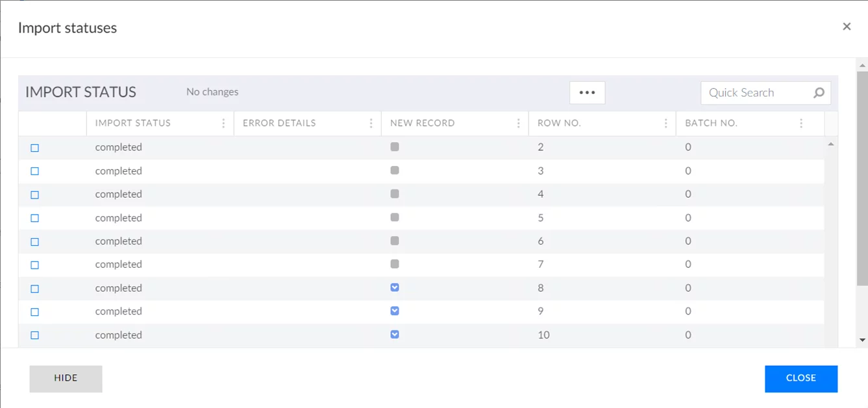Click the Quick Search magnifier icon
868x408 pixels.
point(819,93)
